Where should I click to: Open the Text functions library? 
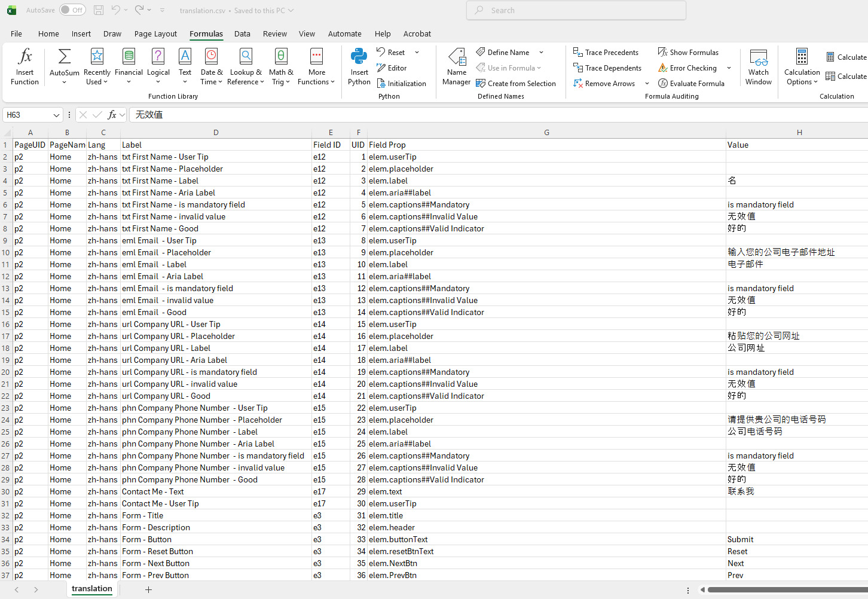(x=185, y=66)
